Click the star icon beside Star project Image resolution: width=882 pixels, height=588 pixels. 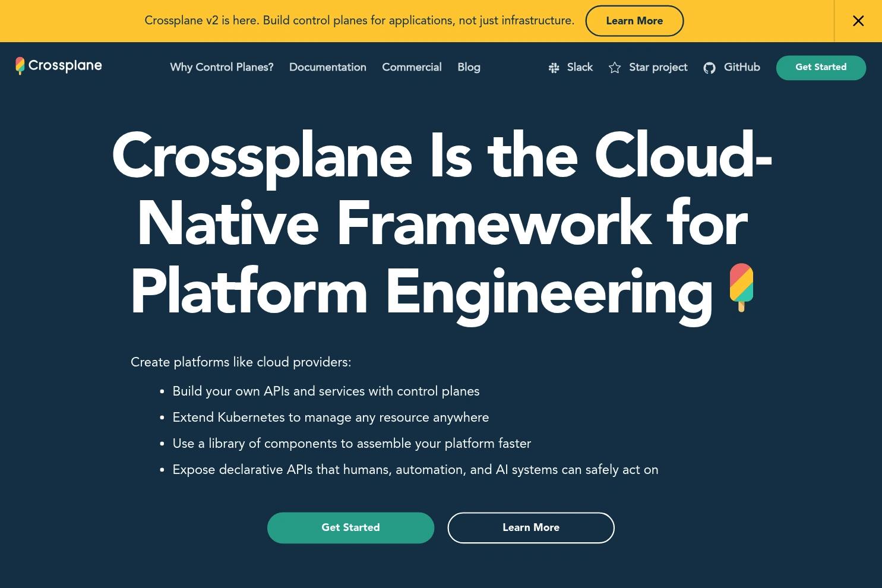click(x=615, y=68)
